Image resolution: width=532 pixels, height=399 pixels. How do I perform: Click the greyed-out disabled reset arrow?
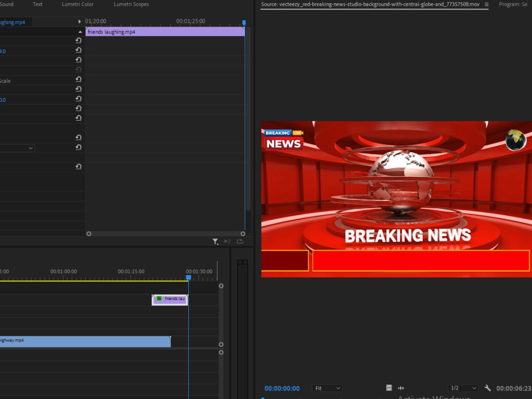(78, 70)
